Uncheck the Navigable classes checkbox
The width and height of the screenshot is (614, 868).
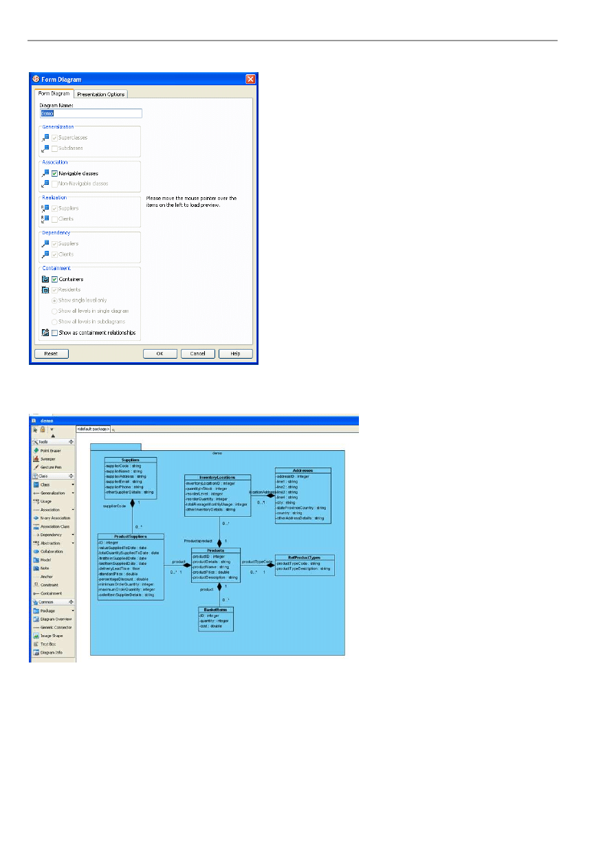click(54, 173)
